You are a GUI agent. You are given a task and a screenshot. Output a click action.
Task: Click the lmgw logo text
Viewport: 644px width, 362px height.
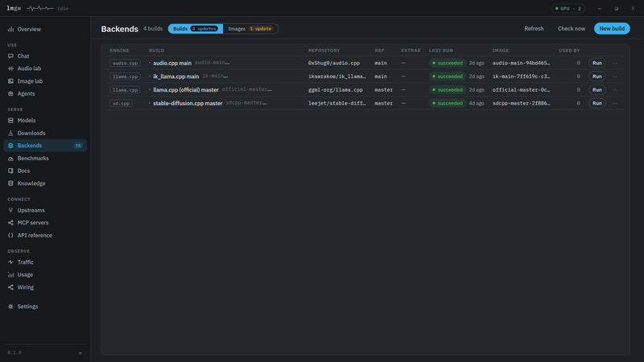point(14,8)
